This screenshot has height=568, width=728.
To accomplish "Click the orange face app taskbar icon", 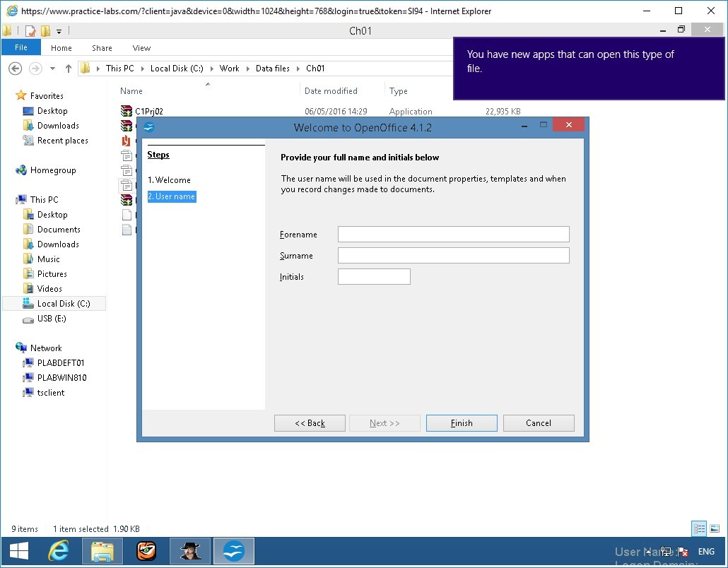I will pos(146,551).
